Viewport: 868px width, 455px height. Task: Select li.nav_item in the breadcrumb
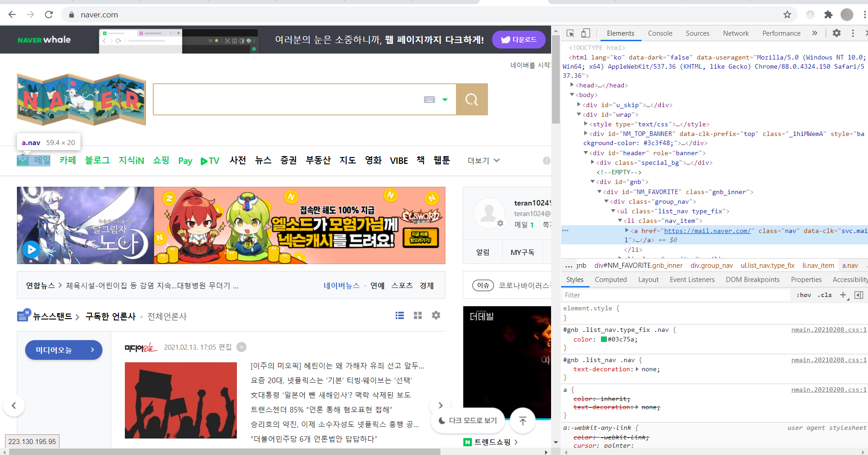(818, 265)
